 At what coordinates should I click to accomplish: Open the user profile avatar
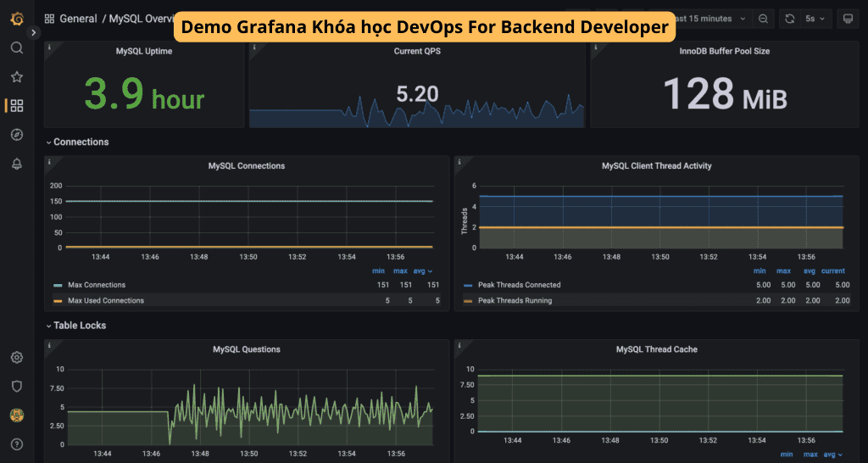(x=17, y=415)
